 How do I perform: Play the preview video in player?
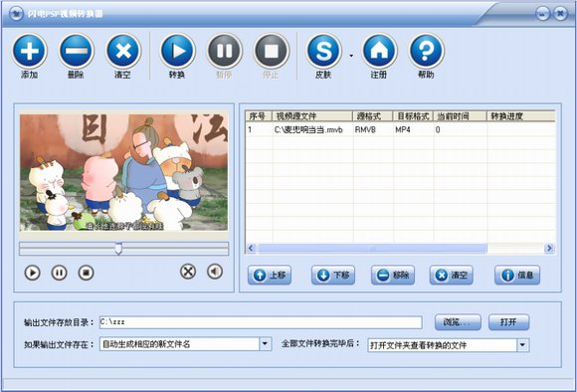33,273
